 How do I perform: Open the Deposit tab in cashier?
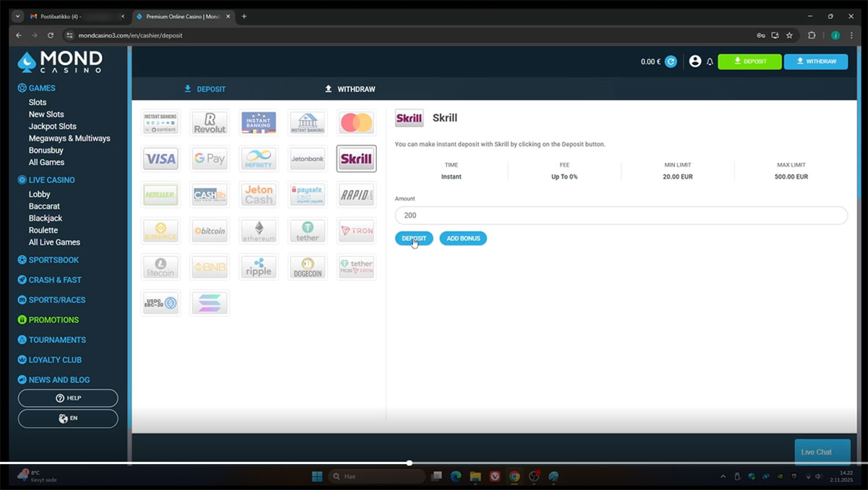pos(205,89)
